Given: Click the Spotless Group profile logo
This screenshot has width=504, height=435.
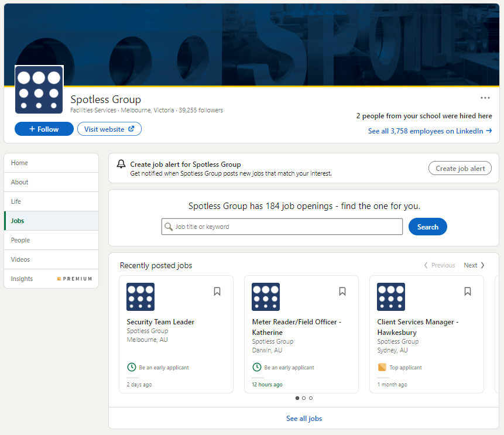Looking at the screenshot, I should 39,88.
